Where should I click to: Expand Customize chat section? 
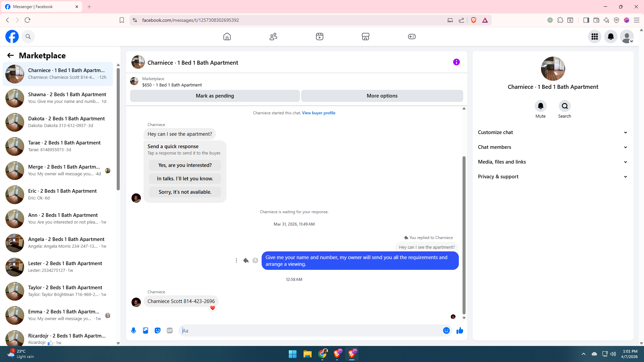[x=553, y=132]
